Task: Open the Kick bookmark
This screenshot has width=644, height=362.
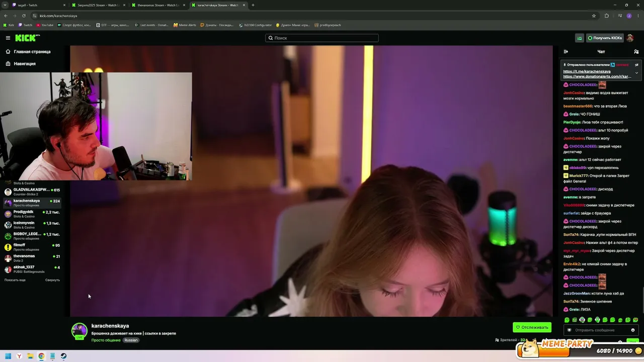Action: [9, 25]
